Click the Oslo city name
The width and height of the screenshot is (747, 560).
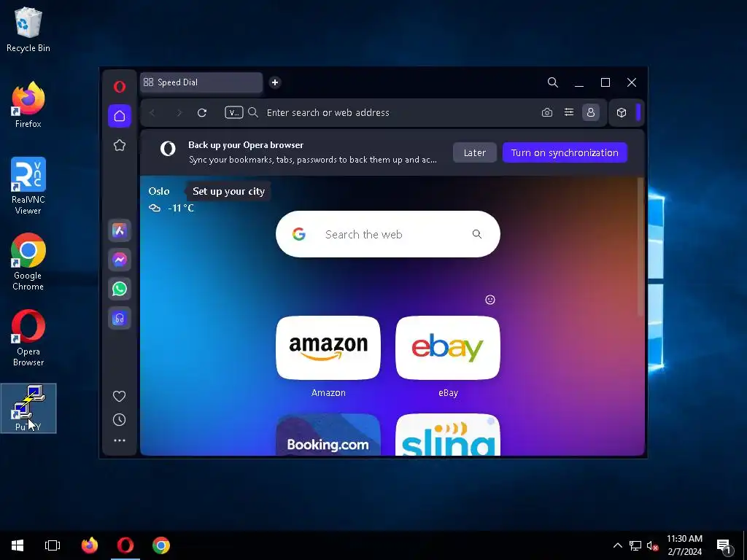pyautogui.click(x=158, y=192)
